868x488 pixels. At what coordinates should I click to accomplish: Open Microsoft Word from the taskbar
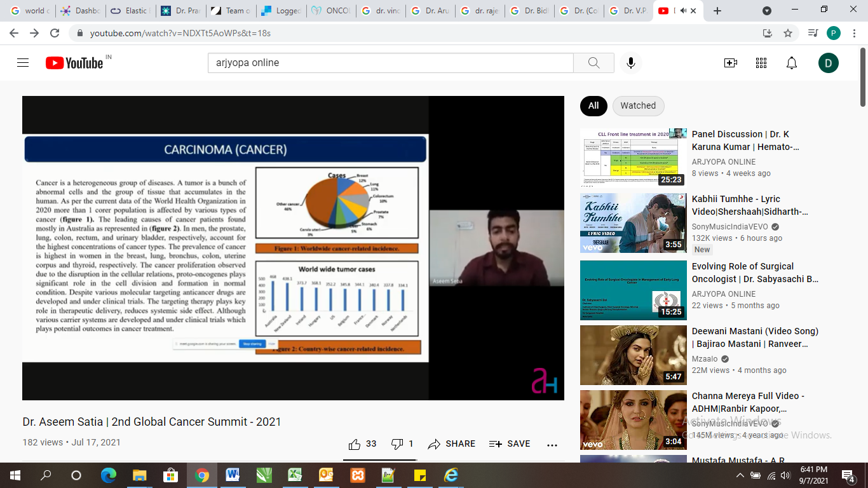pyautogui.click(x=233, y=475)
